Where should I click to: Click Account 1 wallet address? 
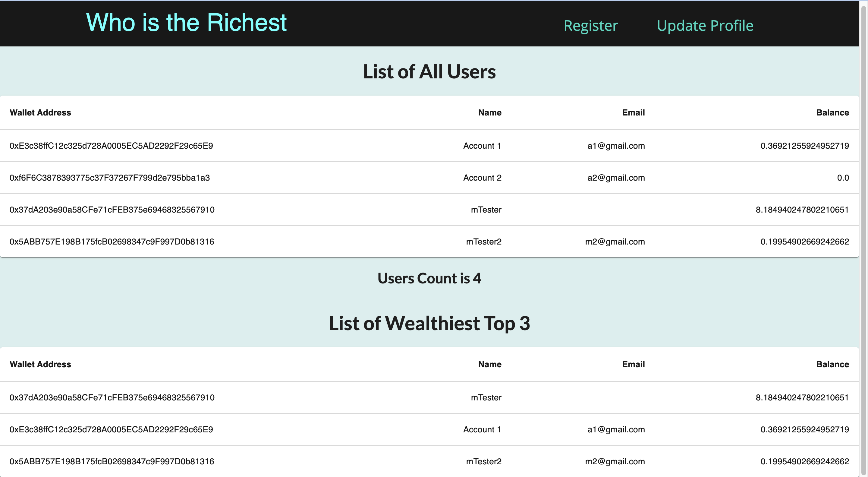coord(111,146)
